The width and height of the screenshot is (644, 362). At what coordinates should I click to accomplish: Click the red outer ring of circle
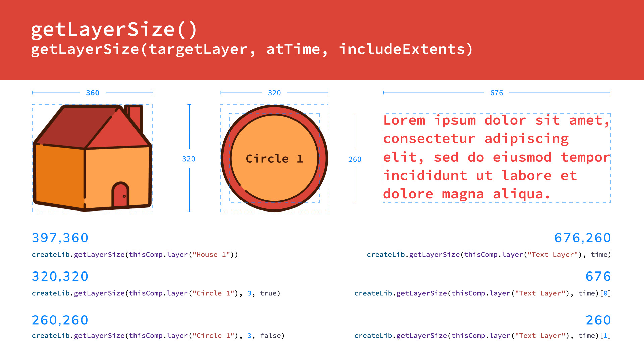click(274, 110)
